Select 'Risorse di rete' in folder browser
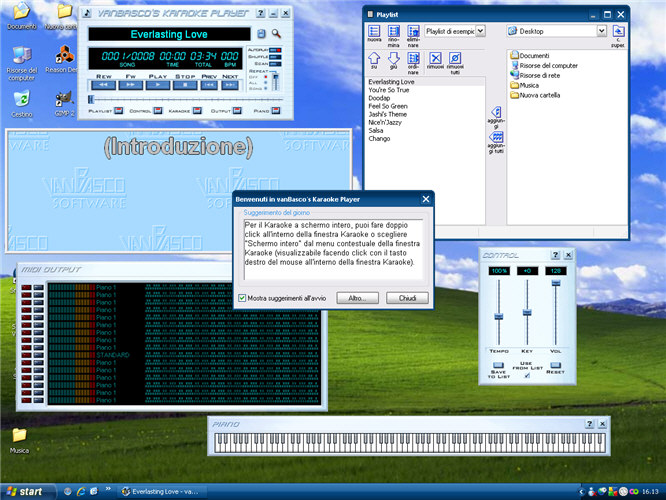The height and width of the screenshot is (500, 666). coord(535,75)
